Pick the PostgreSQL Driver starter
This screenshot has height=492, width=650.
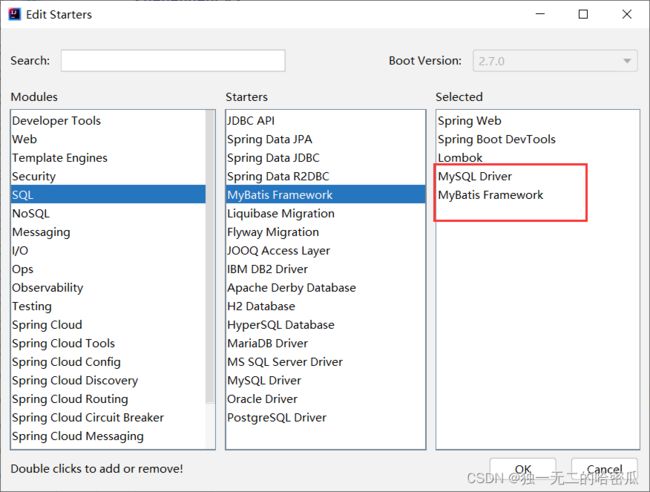276,418
